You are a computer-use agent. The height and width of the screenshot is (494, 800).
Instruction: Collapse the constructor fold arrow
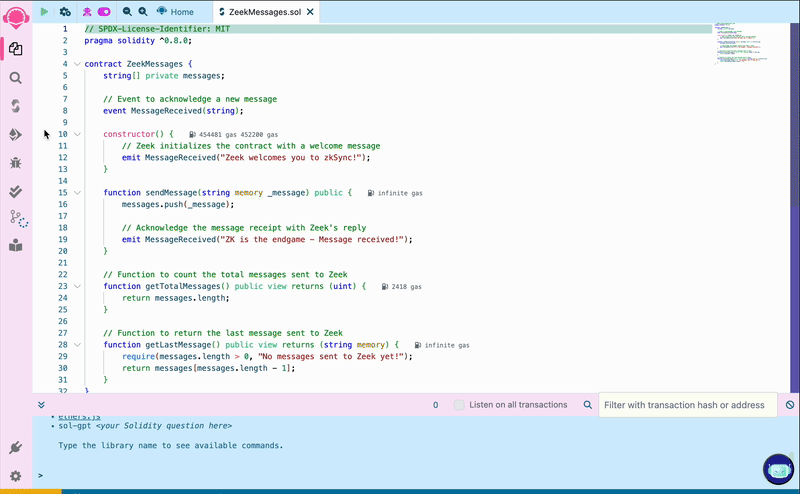click(x=77, y=134)
